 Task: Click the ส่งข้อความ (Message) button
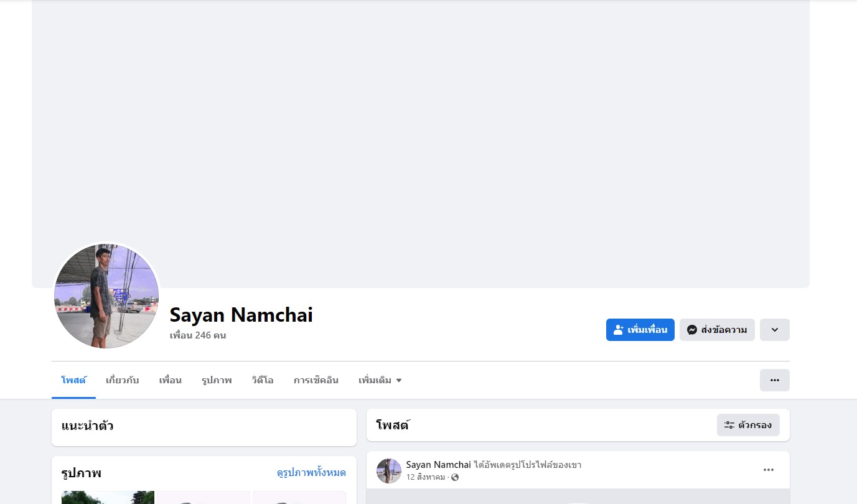[x=717, y=330]
